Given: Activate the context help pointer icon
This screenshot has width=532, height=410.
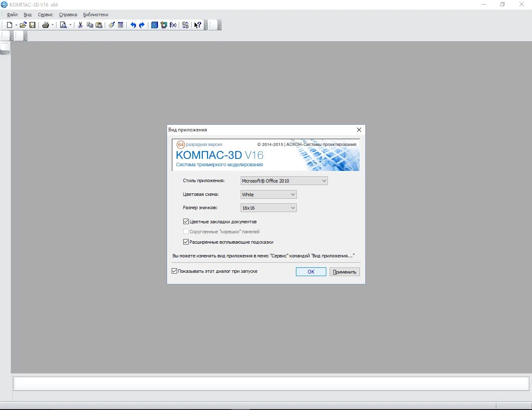Looking at the screenshot, I should 198,25.
